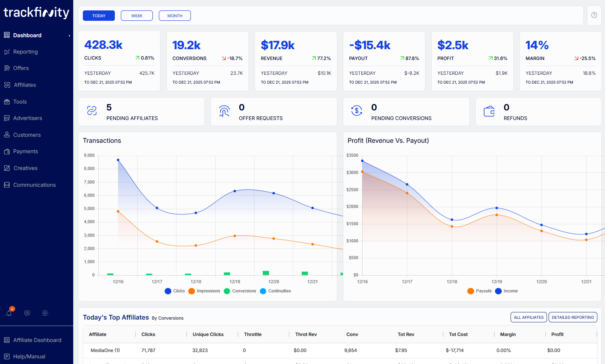Open the notifications bell with red badge
605x364 pixels.
coord(9,313)
